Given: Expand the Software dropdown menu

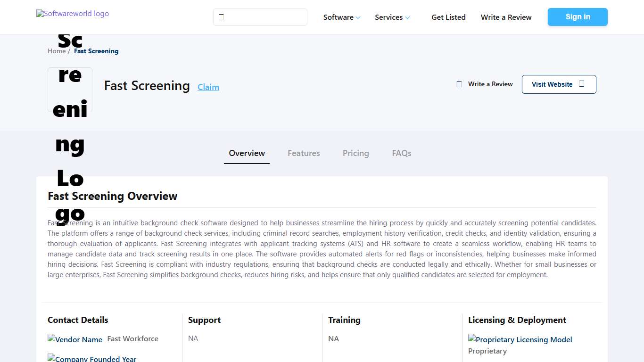Looking at the screenshot, I should coord(341,17).
